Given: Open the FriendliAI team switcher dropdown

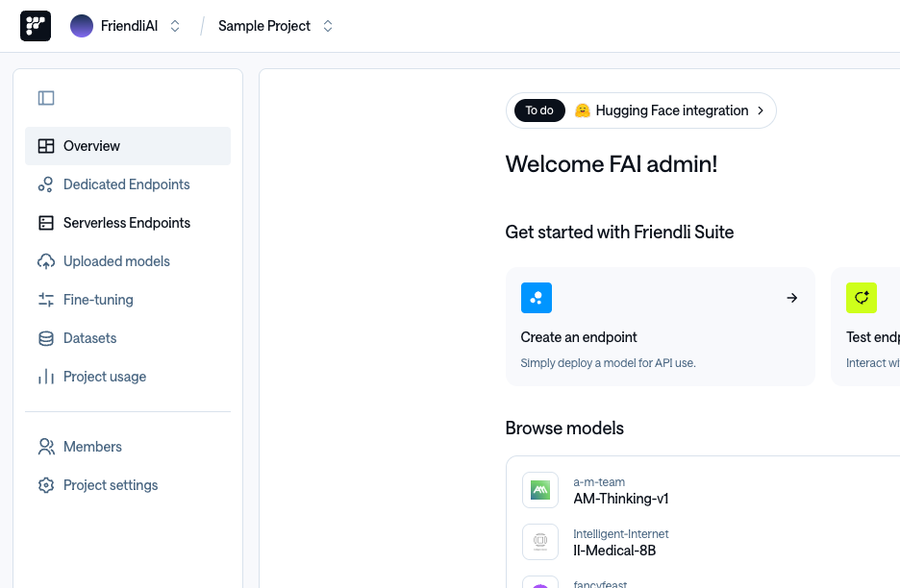Looking at the screenshot, I should 175,26.
